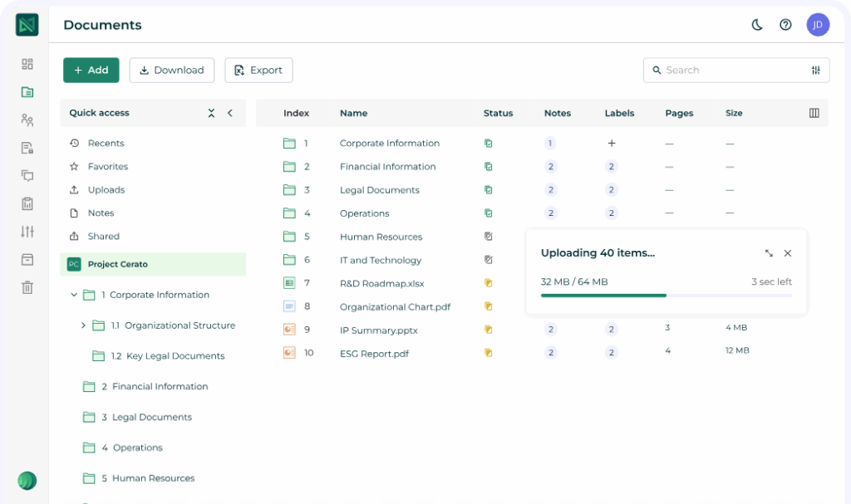Open the table column settings icon
This screenshot has width=851, height=504.
(814, 113)
